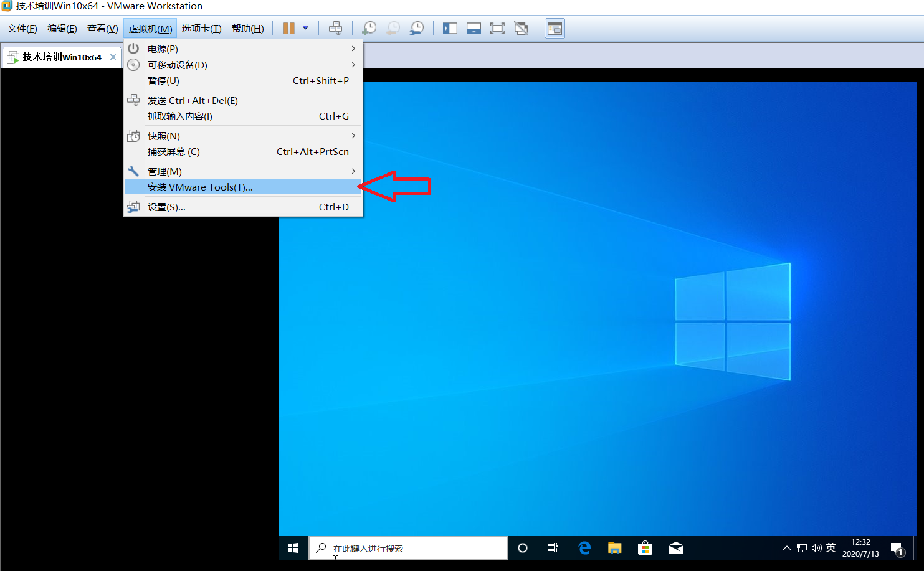Screen dimensions: 924x571
Task: Click the snapshot icon beside 快照(N)
Action: pos(133,136)
